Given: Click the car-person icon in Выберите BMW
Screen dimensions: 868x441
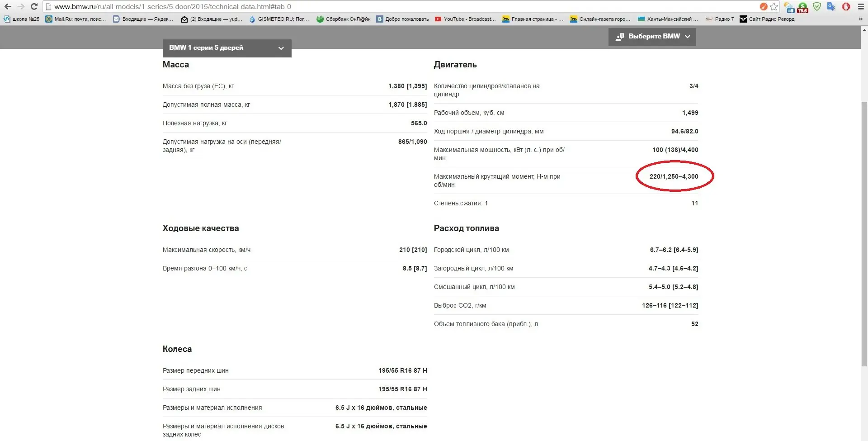Looking at the screenshot, I should tap(620, 37).
